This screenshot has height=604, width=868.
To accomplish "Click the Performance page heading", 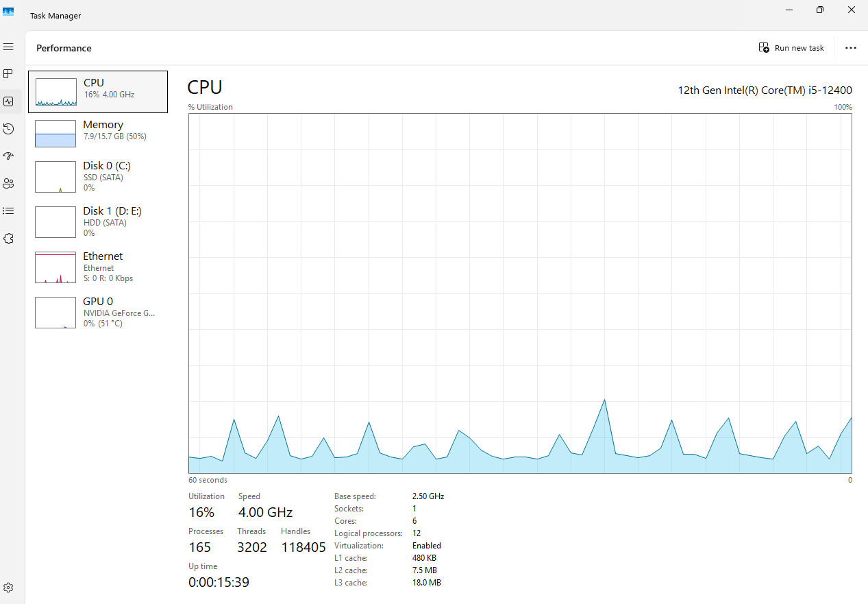I will pos(64,48).
